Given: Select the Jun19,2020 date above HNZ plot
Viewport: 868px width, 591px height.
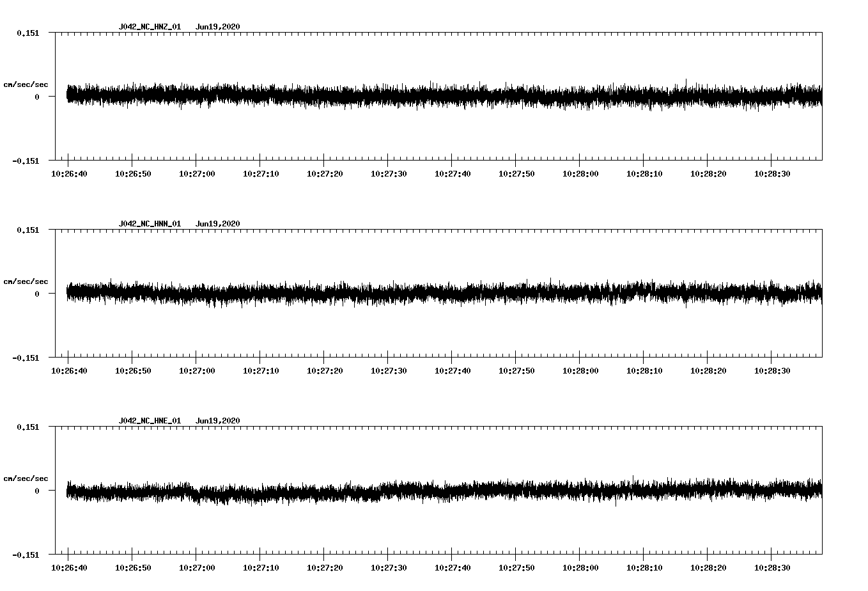Looking at the screenshot, I should tap(218, 27).
